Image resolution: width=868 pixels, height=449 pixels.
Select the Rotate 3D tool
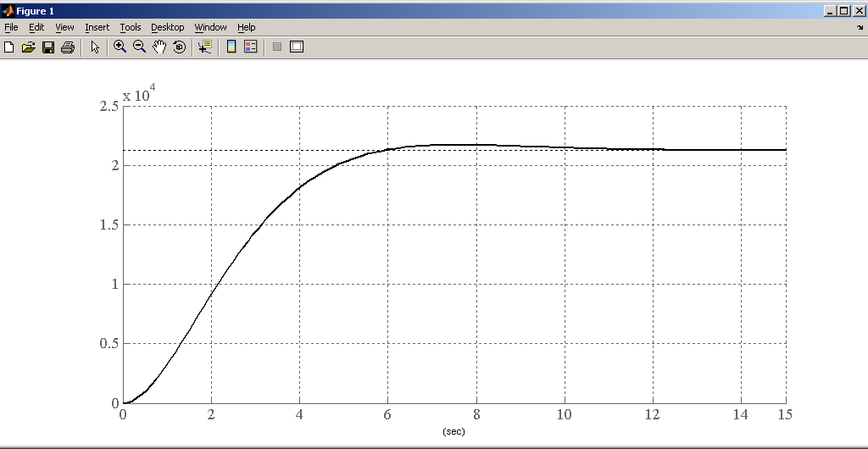pos(180,47)
